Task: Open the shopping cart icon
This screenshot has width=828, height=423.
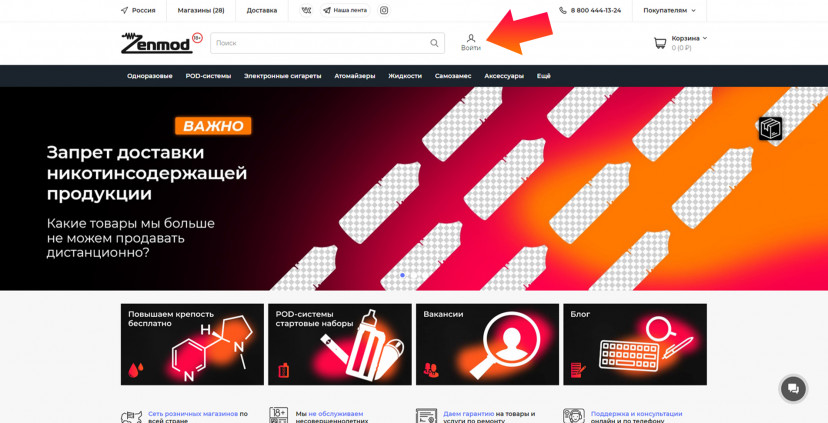Action: click(x=659, y=43)
